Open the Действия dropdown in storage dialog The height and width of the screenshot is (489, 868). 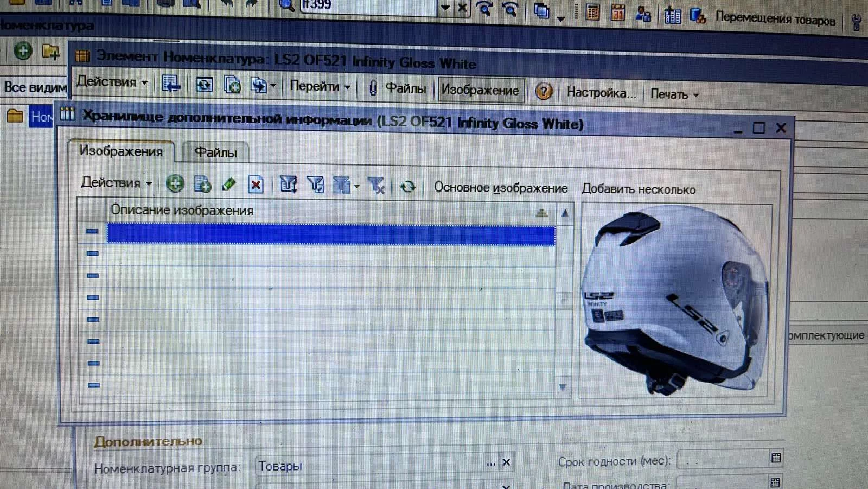116,183
